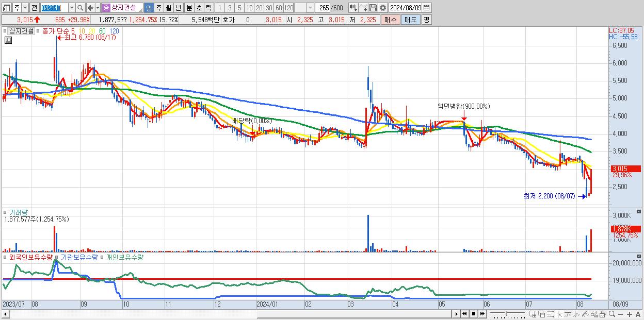Edit the date field 2024/08/09
Image resolution: width=644 pixels, height=320 pixels.
406,8
